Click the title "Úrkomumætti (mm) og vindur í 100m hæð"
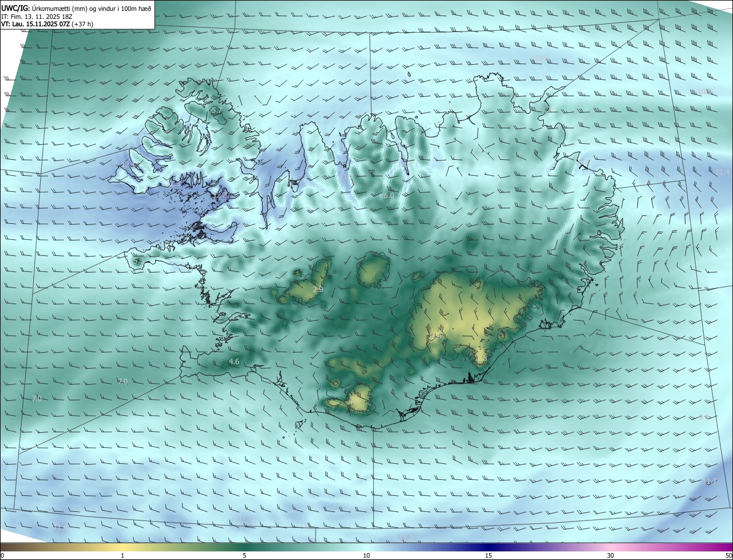Viewport: 733px width, 560px height. 91,9
